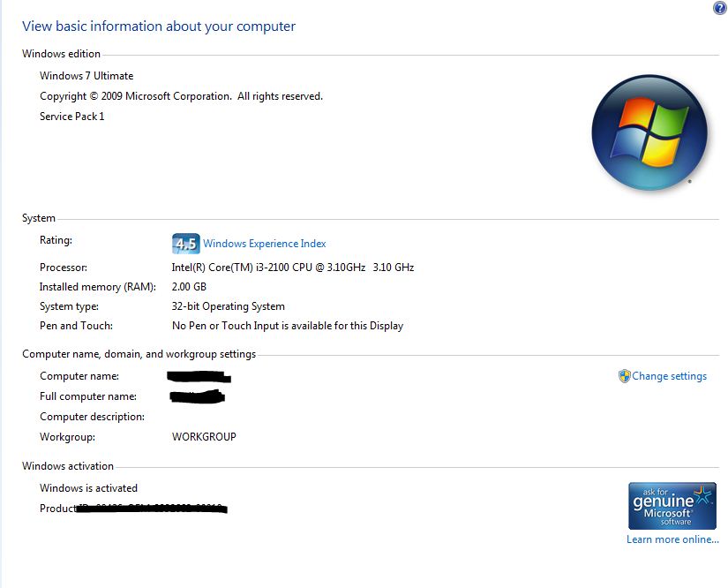Click the View basic information heading
Screen dimensions: 728x588
coord(159,26)
